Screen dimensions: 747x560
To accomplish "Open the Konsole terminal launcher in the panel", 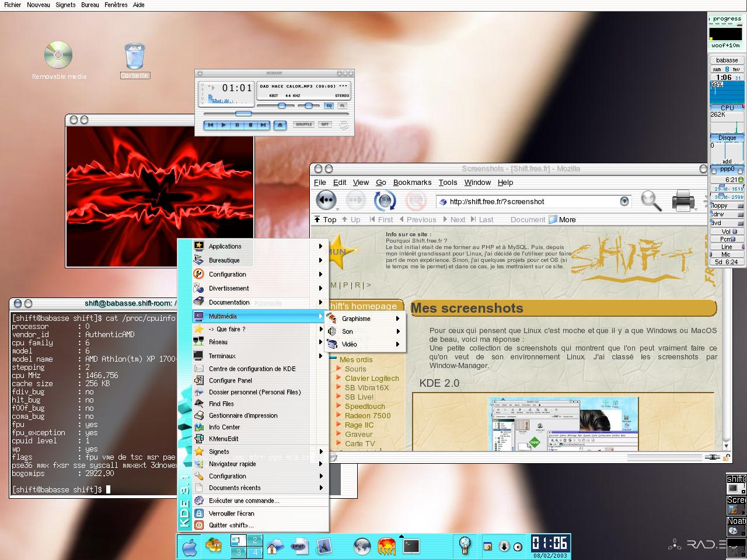I will tap(411, 546).
